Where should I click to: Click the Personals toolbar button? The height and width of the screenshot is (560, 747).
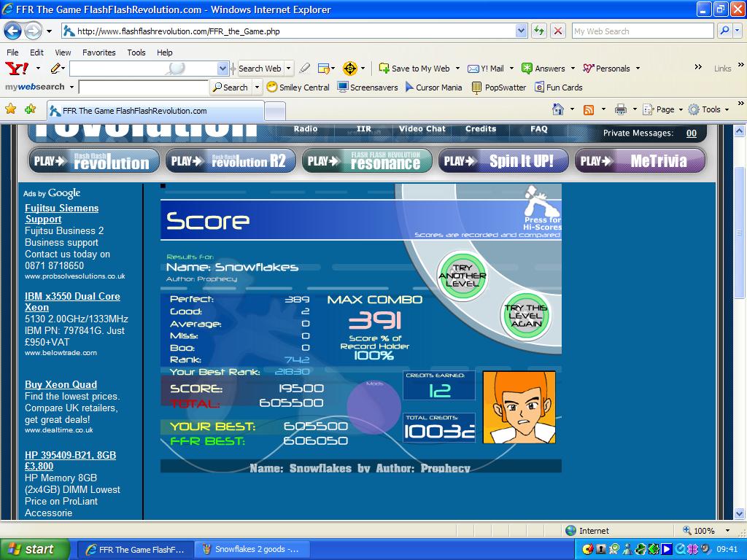click(x=606, y=69)
